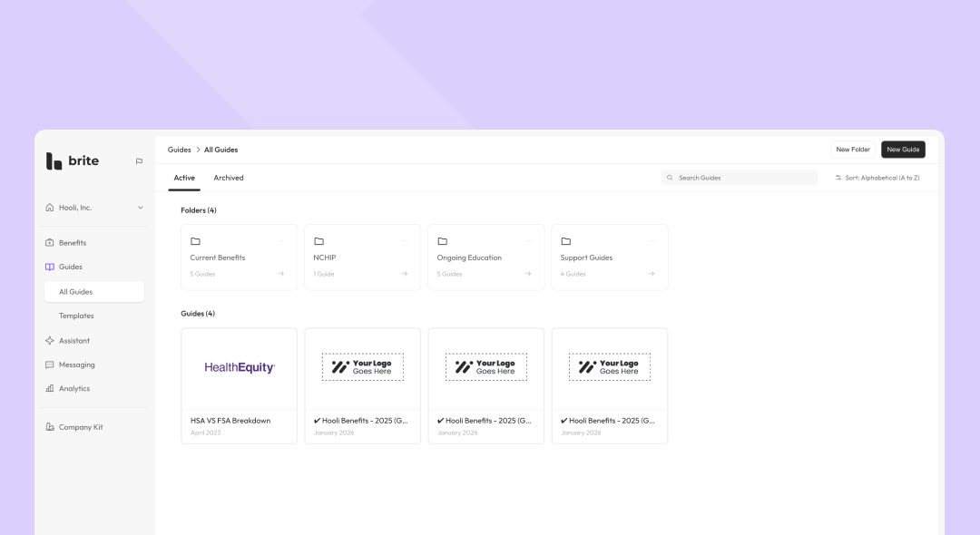Click the Brite logo icon
The image size is (980, 535).
[x=54, y=161]
